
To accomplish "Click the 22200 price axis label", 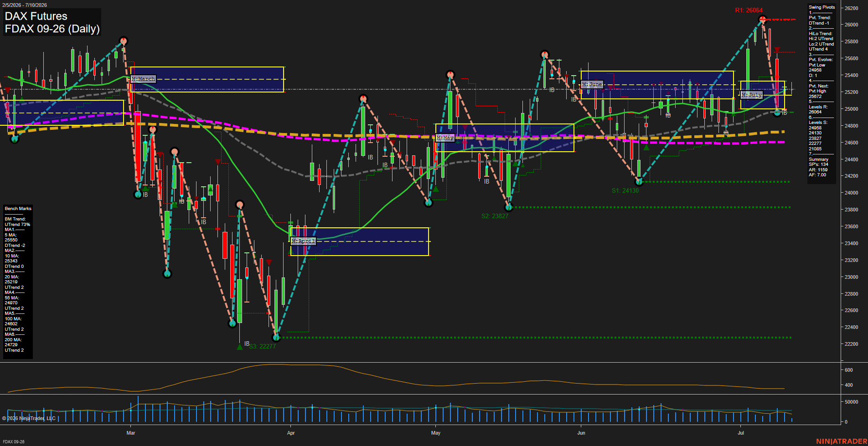I will tap(852, 344).
